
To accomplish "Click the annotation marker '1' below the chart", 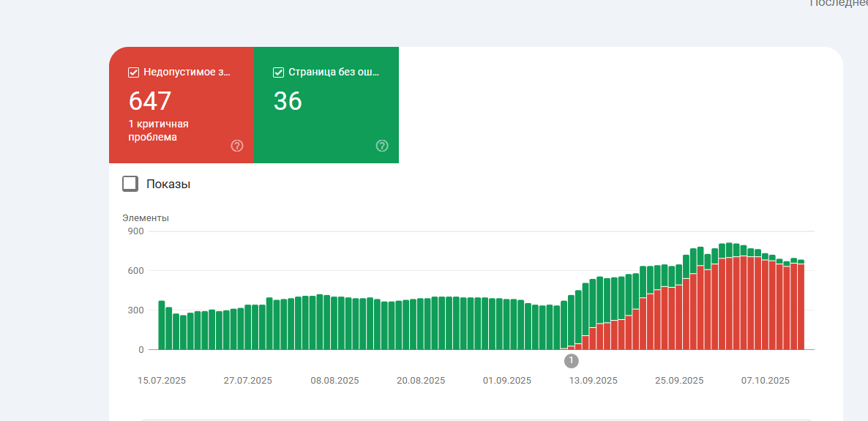I will [x=572, y=360].
